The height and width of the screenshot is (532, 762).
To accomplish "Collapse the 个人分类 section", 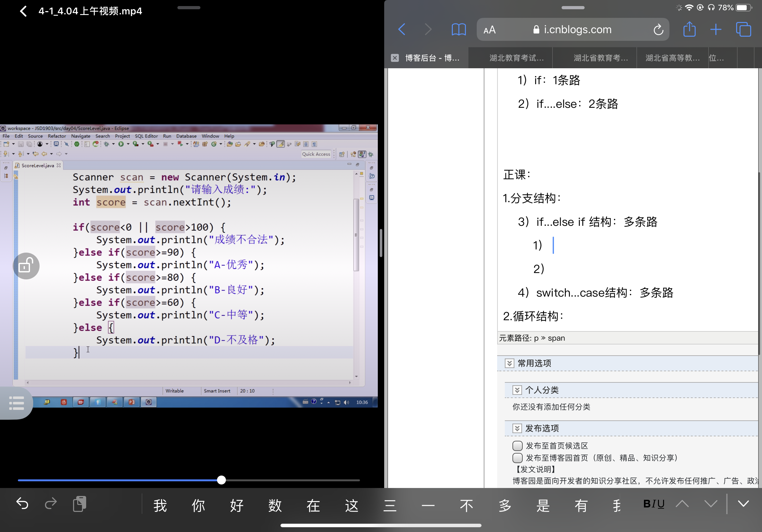I will pyautogui.click(x=517, y=390).
